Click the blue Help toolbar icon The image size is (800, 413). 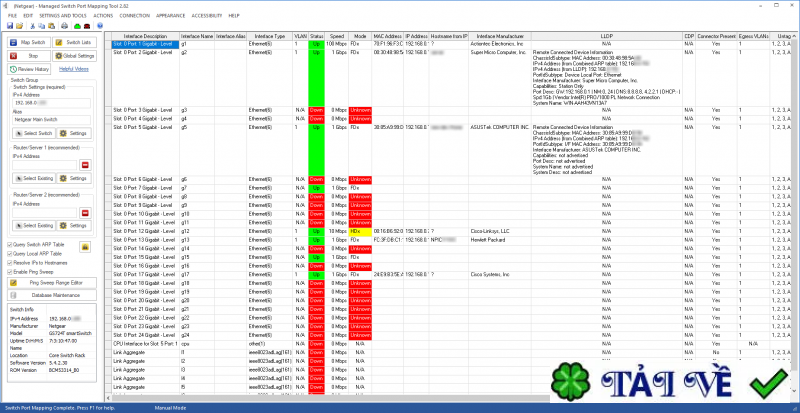click(x=100, y=26)
